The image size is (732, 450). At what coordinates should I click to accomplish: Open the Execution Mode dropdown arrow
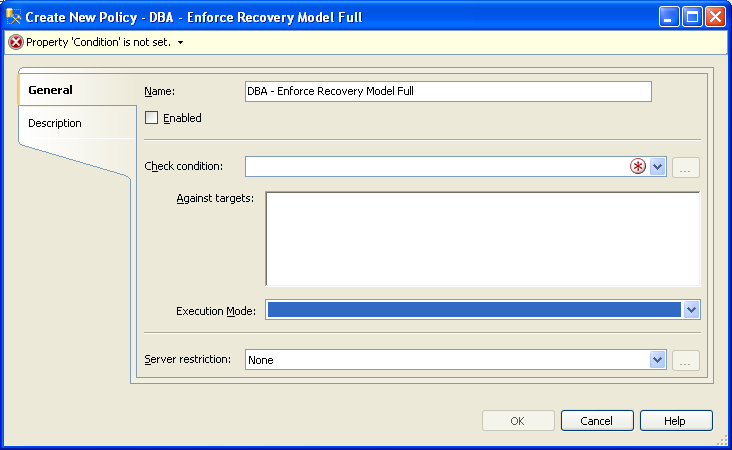691,309
